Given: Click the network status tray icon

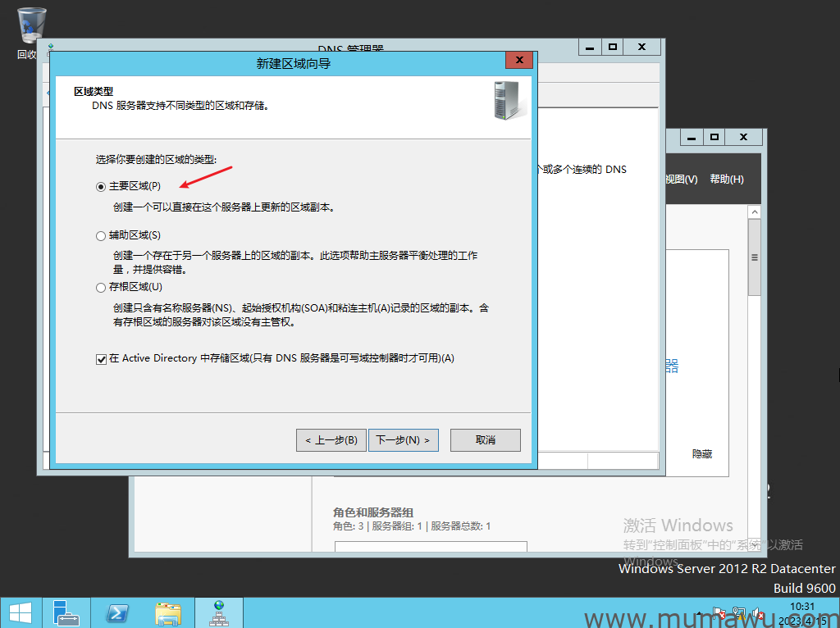Looking at the screenshot, I should [x=739, y=613].
